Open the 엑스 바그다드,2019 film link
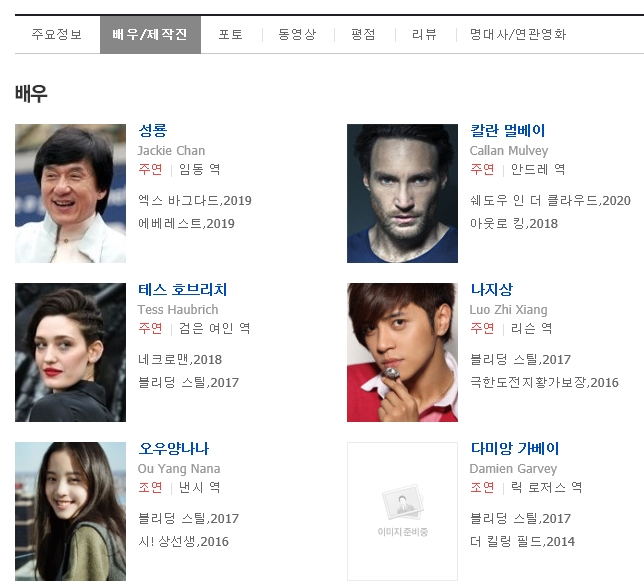The height and width of the screenshot is (588, 644). click(195, 200)
